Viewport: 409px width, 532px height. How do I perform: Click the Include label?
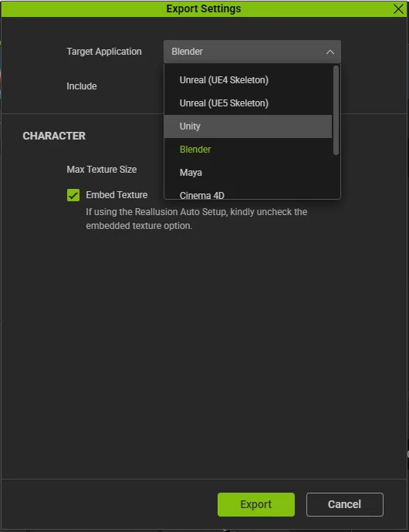click(x=82, y=86)
